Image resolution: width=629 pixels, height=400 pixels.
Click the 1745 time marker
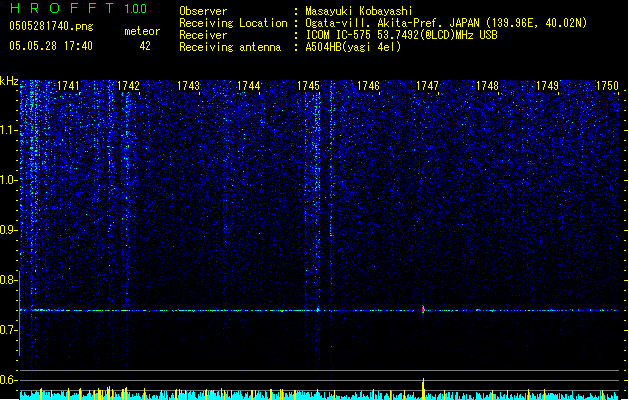click(308, 86)
